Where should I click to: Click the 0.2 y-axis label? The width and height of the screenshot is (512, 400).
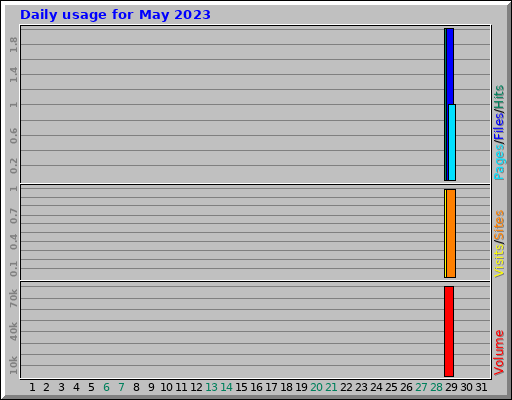click(x=13, y=166)
